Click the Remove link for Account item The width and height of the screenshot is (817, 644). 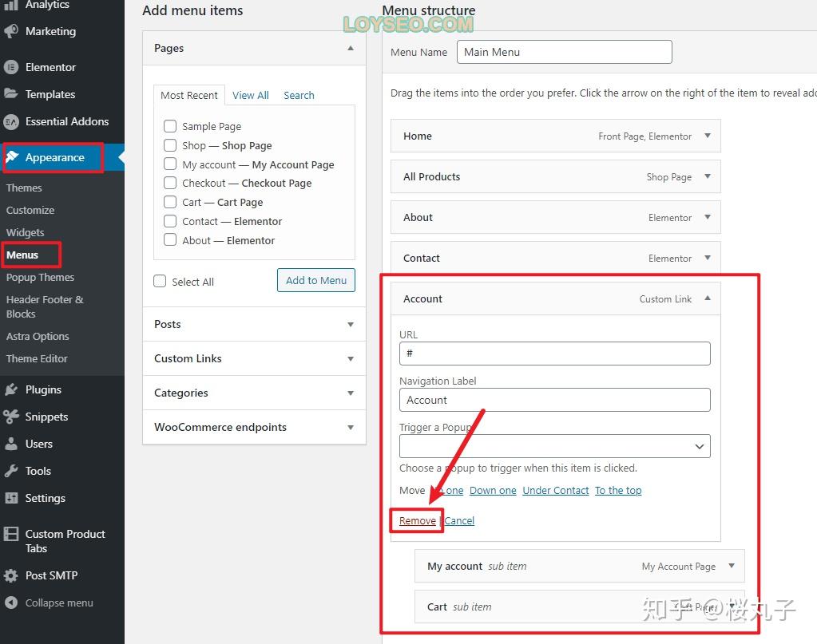(418, 520)
